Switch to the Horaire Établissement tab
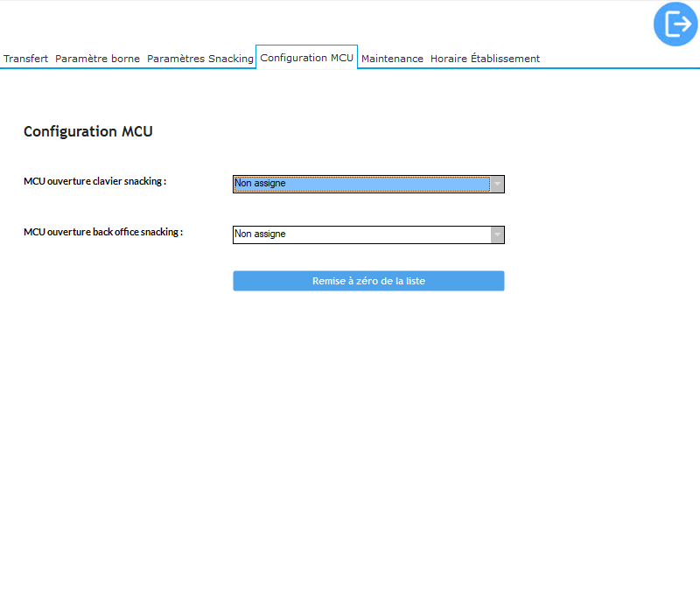This screenshot has height=609, width=700. (x=485, y=59)
